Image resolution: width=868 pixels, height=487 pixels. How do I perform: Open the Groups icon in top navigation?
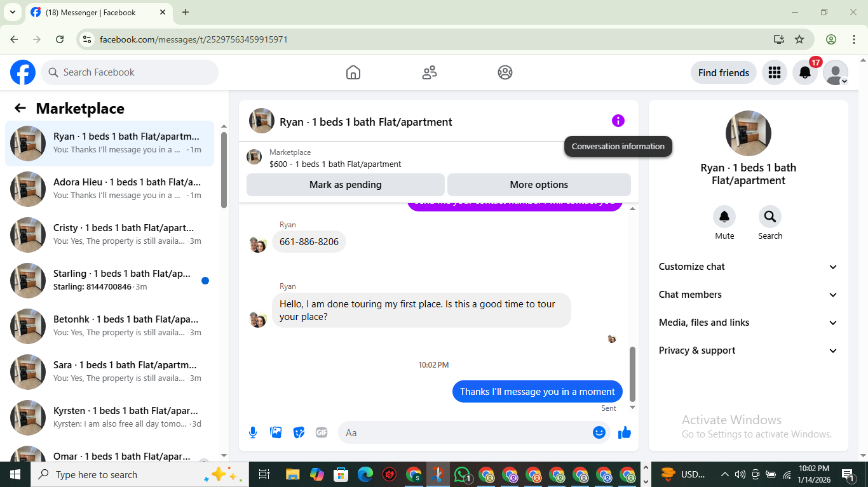click(505, 72)
